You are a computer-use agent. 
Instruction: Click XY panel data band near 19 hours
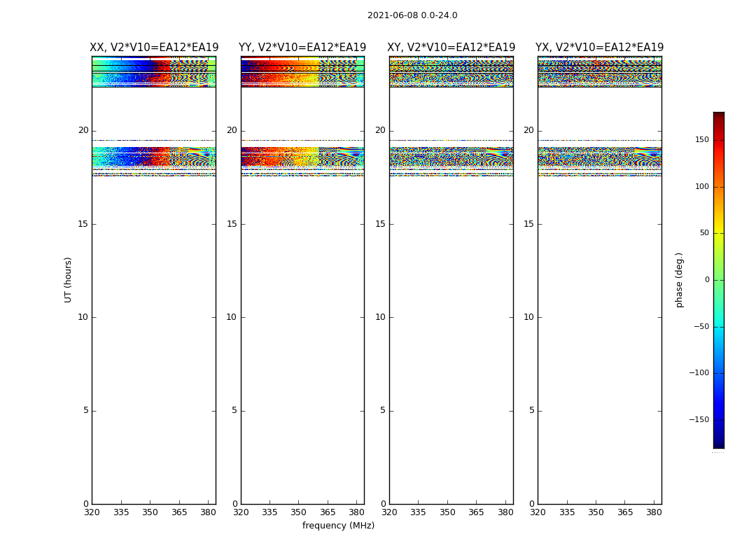click(451, 156)
